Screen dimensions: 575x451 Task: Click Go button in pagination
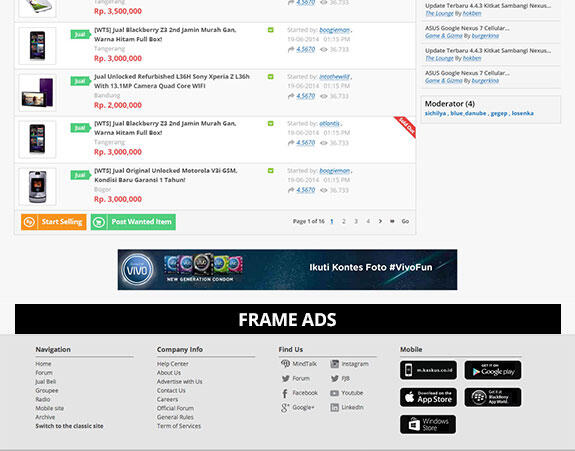pos(405,221)
